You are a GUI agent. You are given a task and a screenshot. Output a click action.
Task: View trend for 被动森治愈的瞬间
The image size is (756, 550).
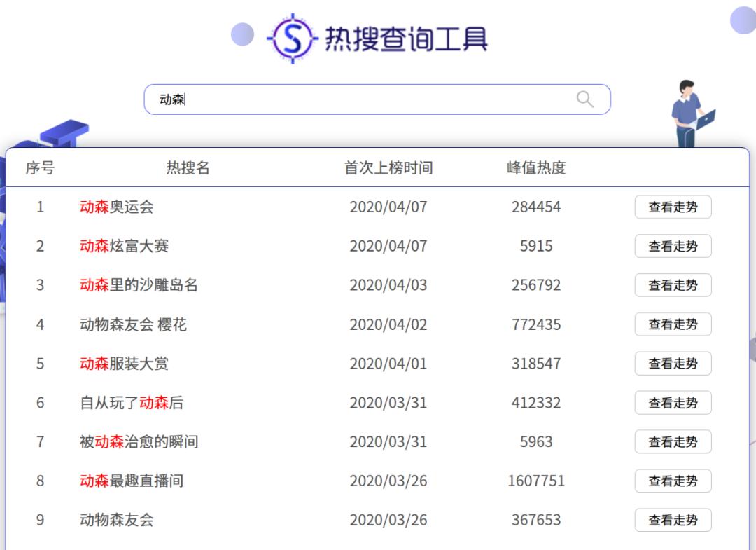tap(673, 443)
